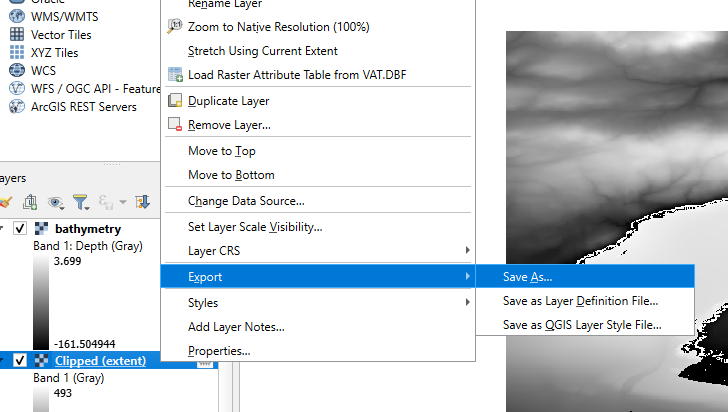The width and height of the screenshot is (728, 412).
Task: Toggle visibility checkbox of bathymetry layer
Action: 20,229
